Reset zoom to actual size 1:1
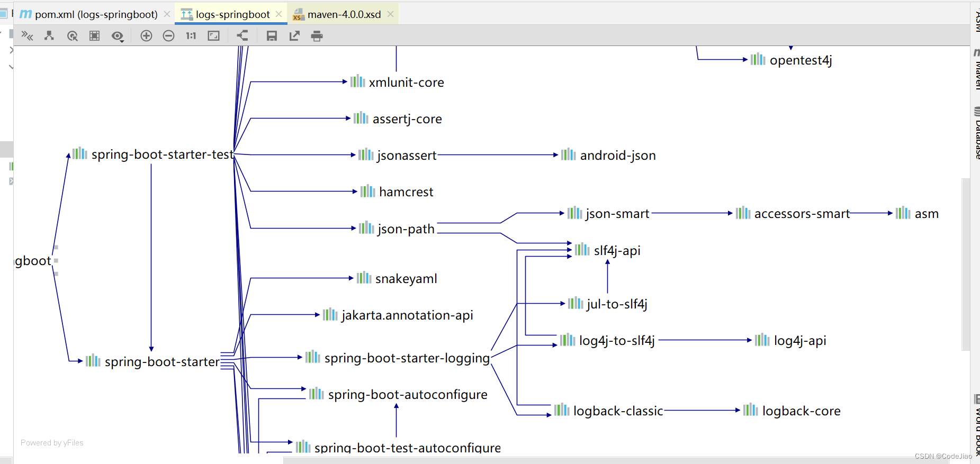 [191, 35]
